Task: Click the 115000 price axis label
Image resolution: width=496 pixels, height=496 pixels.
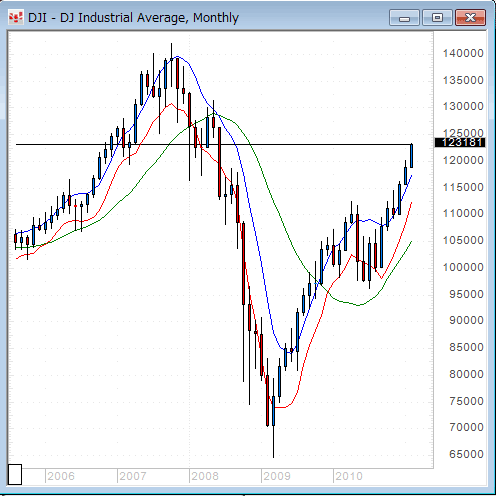Action: tap(463, 187)
